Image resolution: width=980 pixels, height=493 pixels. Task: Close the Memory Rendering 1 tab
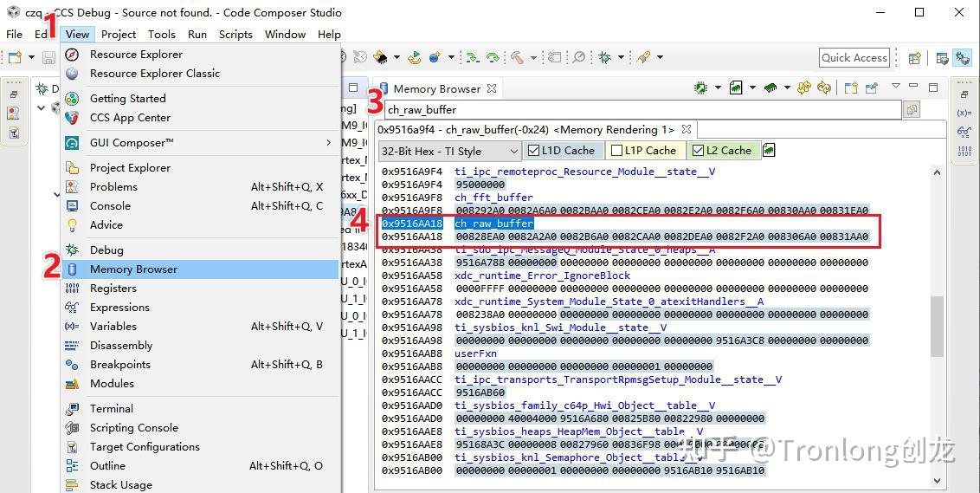[687, 129]
